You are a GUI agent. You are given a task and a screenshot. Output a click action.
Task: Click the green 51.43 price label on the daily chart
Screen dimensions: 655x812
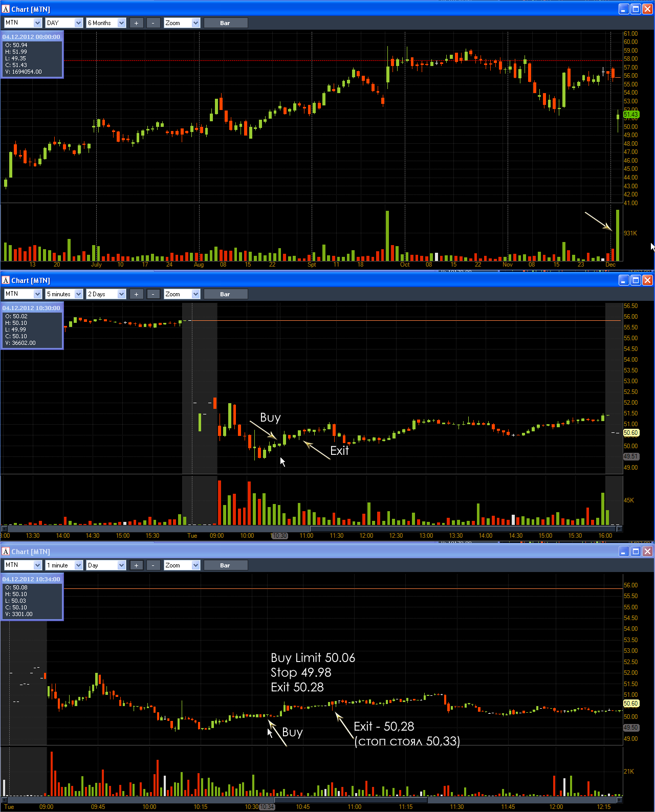631,115
